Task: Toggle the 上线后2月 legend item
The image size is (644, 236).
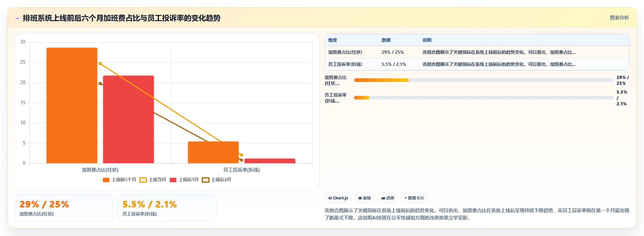Action: [x=216, y=180]
